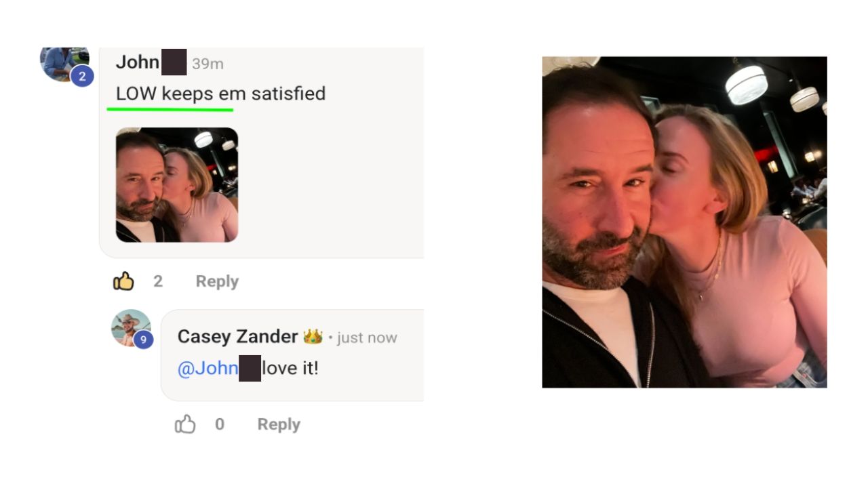Click the Casey Zander username
868x488 pixels.
coord(237,336)
